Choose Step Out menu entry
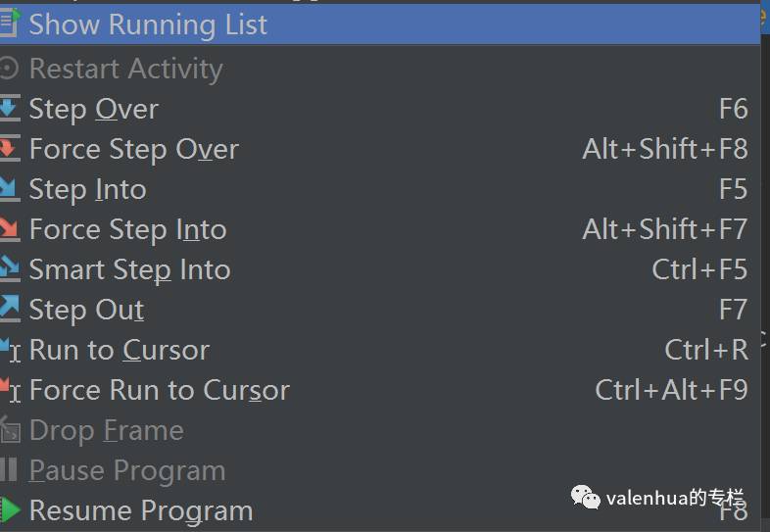Viewport: 770px width, 532px height. 87,310
